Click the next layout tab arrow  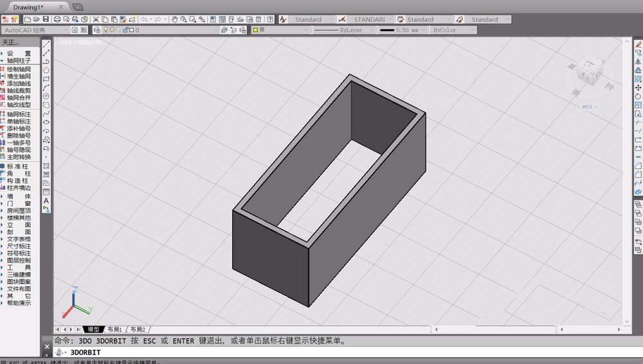pos(71,329)
